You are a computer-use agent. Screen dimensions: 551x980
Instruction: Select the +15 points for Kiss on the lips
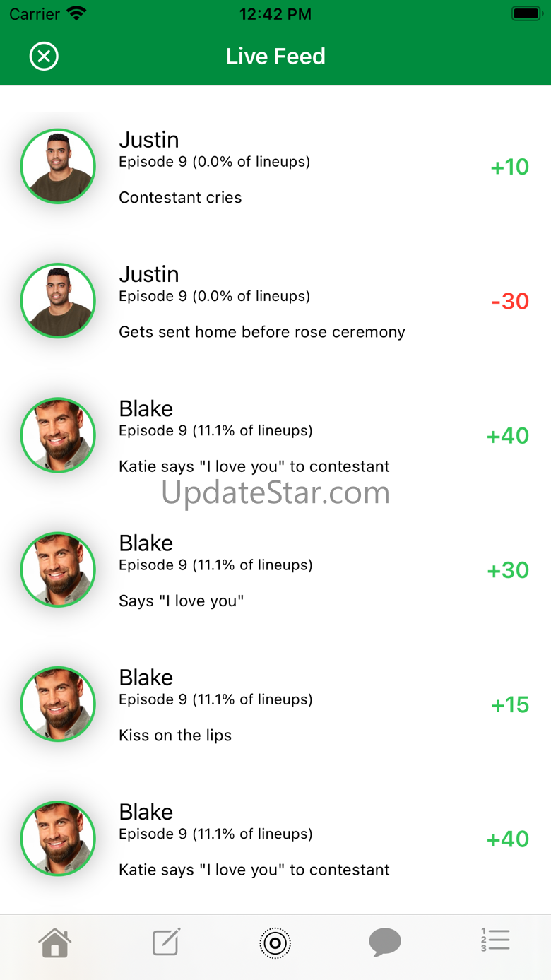[510, 704]
